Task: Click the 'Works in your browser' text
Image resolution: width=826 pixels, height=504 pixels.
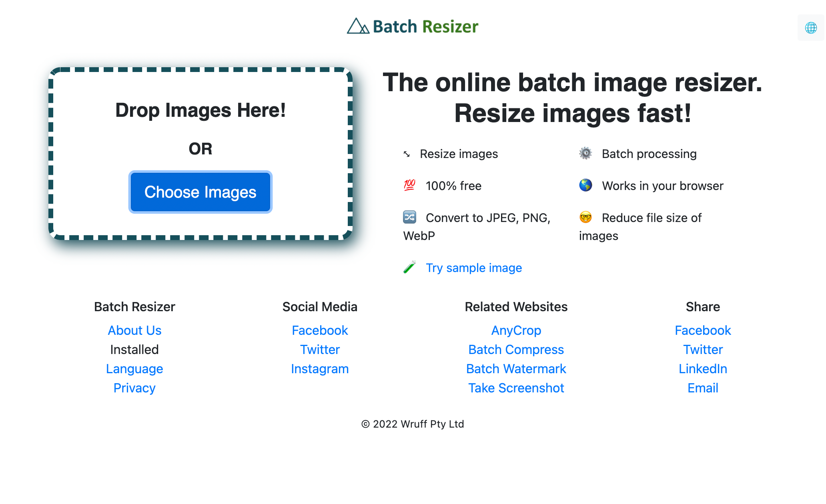Action: (x=663, y=186)
